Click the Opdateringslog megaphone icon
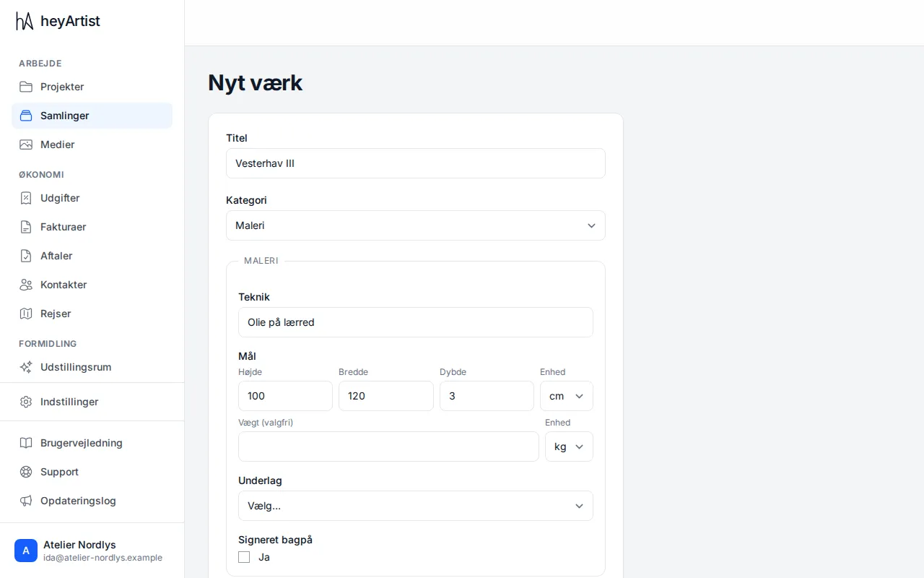Image resolution: width=924 pixels, height=578 pixels. tap(26, 501)
